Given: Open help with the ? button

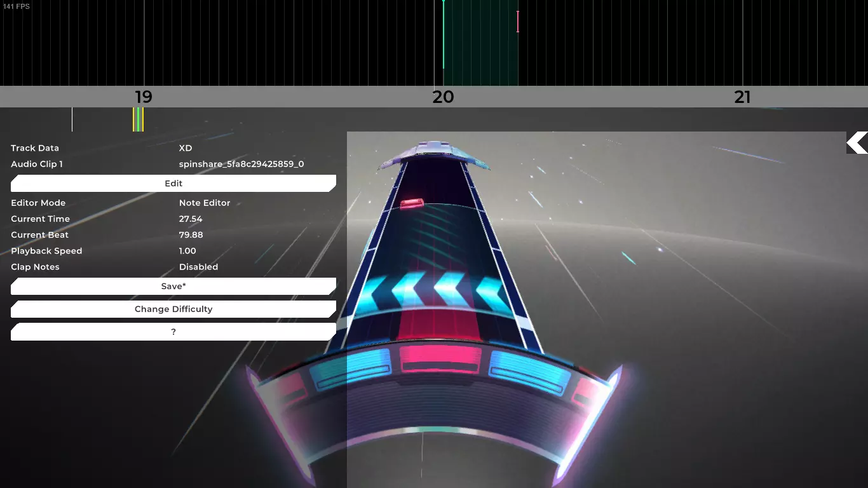Looking at the screenshot, I should (173, 332).
